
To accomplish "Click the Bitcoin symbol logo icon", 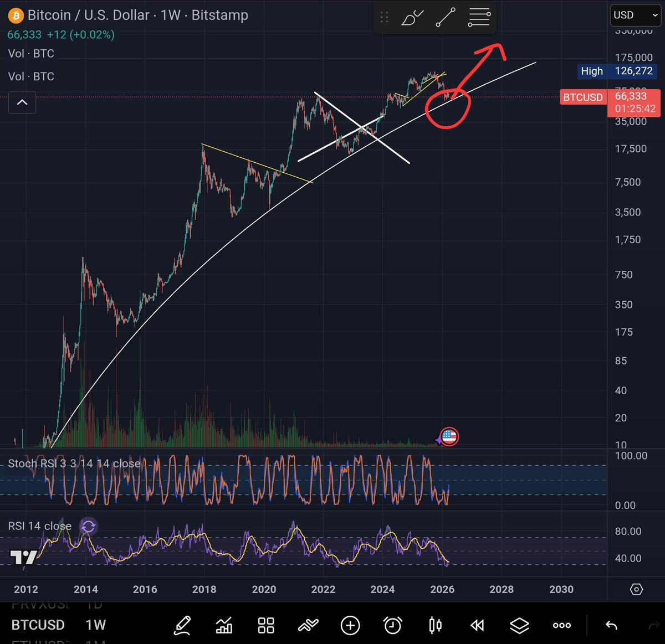I will [16, 16].
